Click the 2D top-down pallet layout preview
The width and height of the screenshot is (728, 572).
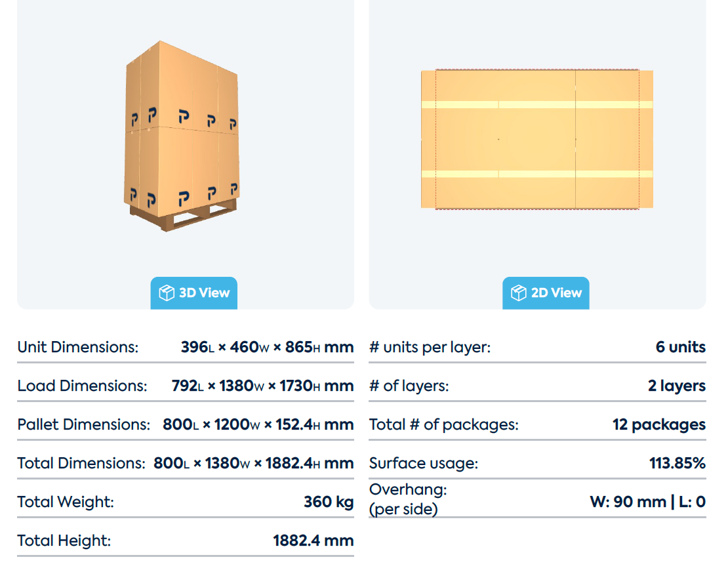[x=537, y=139]
